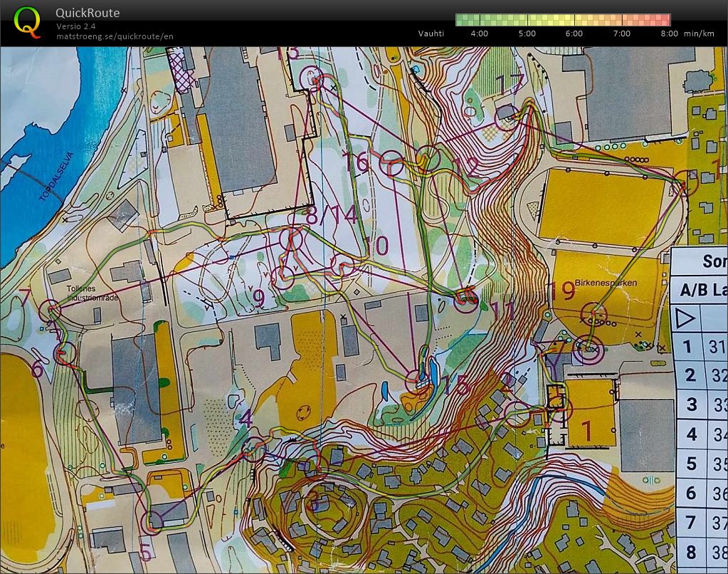The image size is (728, 574).
Task: Click the control number 11 on the map
Action: coord(502,310)
